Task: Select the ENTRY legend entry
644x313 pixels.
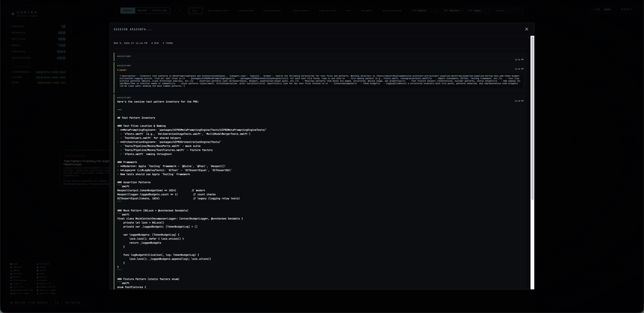Action: pyautogui.click(x=41, y=271)
